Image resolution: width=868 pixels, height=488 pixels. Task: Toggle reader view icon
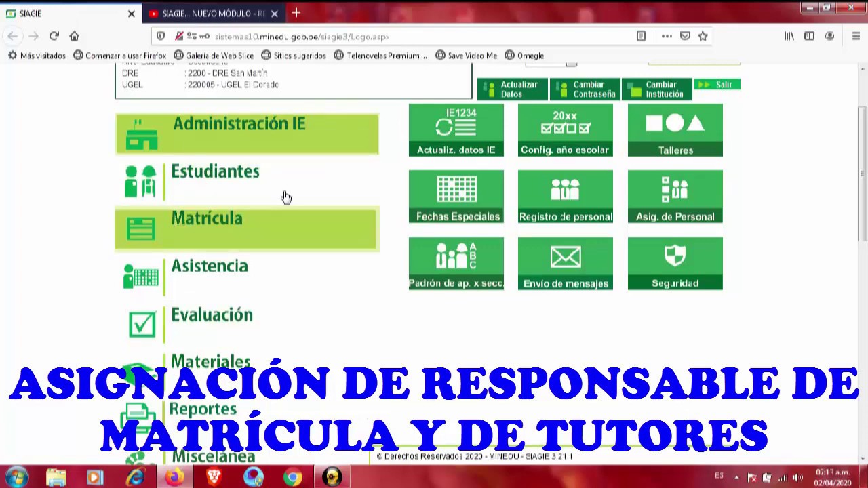(x=641, y=36)
